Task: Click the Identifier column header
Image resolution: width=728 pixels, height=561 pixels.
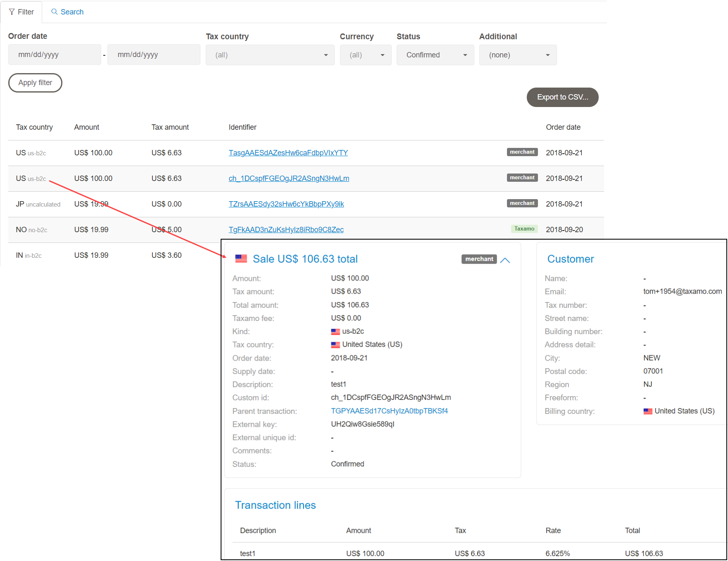Action: (243, 127)
